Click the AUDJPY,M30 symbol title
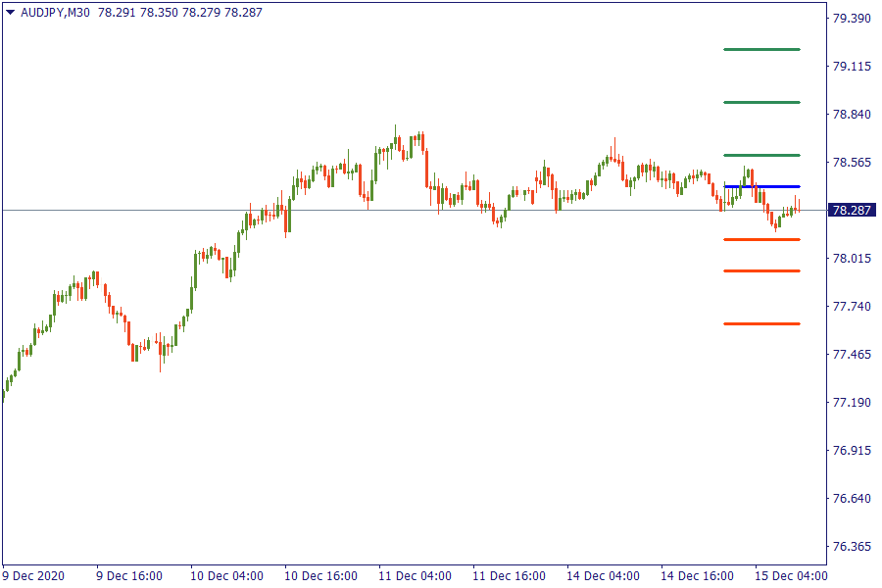The height and width of the screenshot is (588, 882). click(x=56, y=13)
